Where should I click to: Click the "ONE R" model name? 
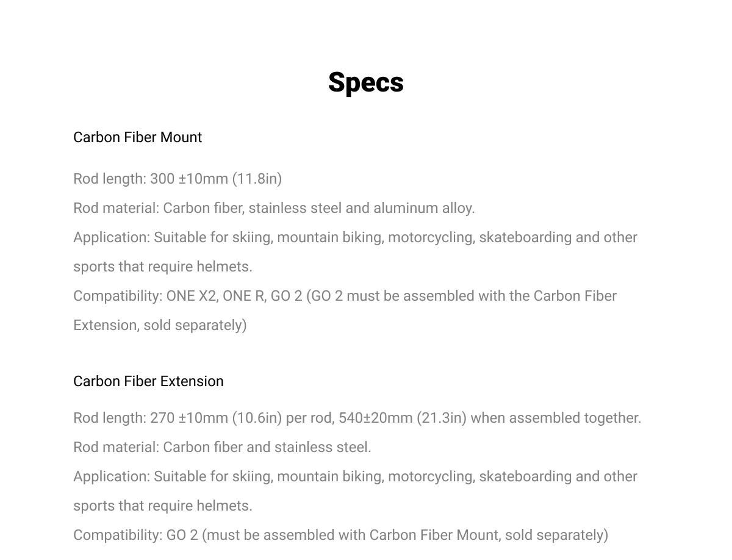coord(243,296)
